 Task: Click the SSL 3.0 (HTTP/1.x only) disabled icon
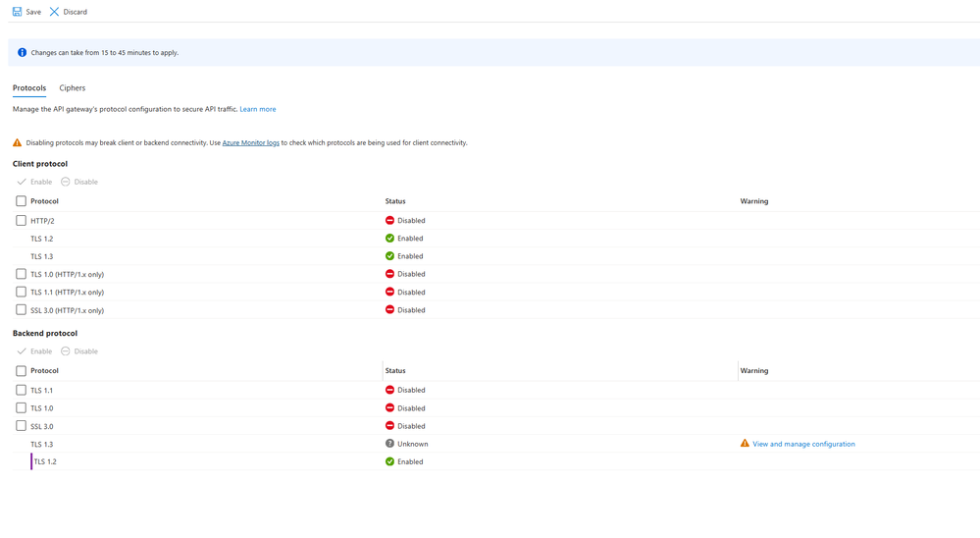coord(389,309)
